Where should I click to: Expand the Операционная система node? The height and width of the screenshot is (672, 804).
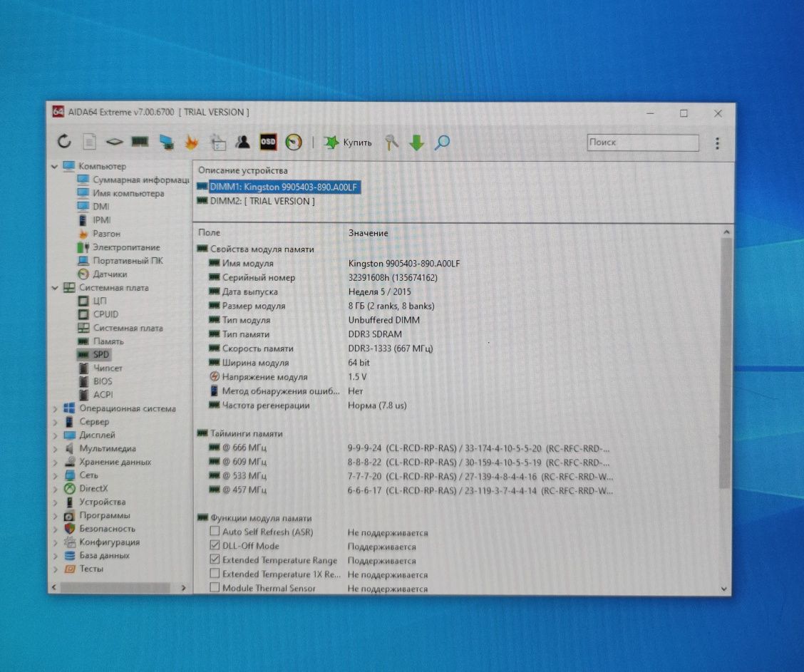tap(55, 409)
